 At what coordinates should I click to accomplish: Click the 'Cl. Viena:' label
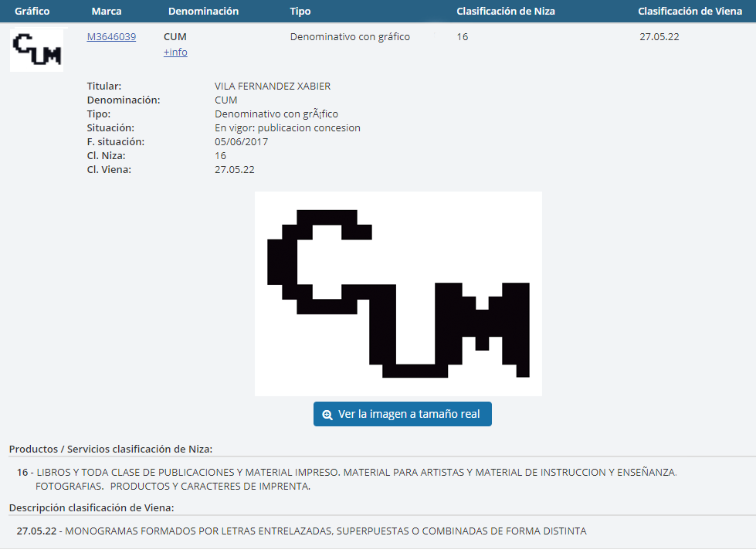(x=109, y=170)
